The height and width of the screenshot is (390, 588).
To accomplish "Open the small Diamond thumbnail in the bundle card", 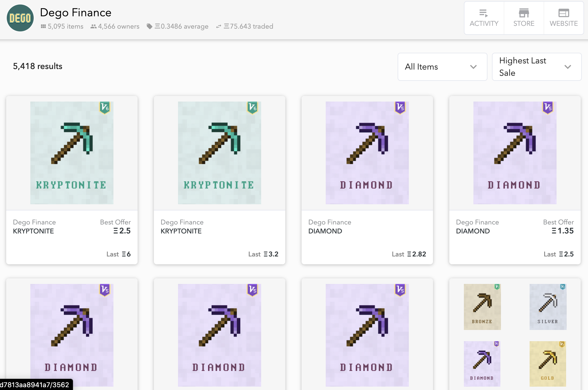I will (482, 364).
